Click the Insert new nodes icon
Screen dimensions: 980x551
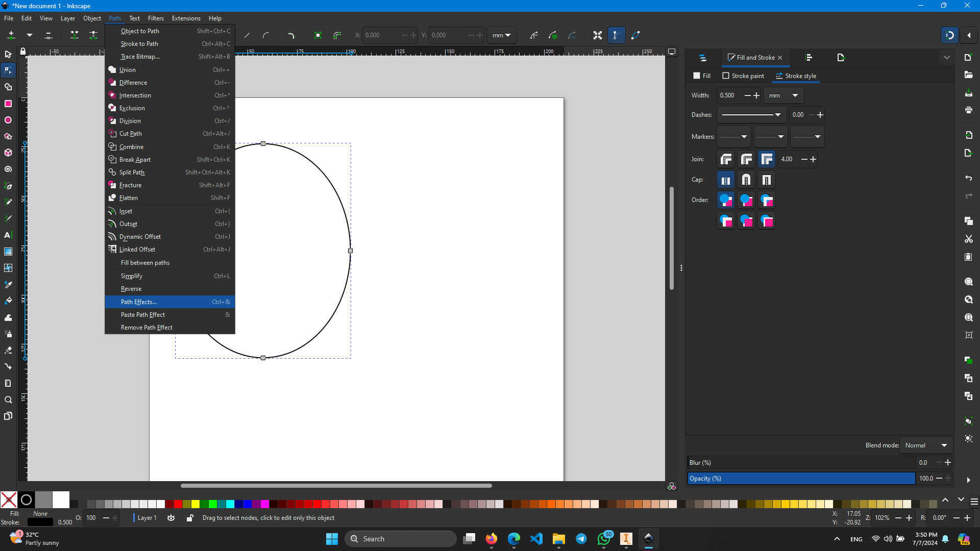11,35
